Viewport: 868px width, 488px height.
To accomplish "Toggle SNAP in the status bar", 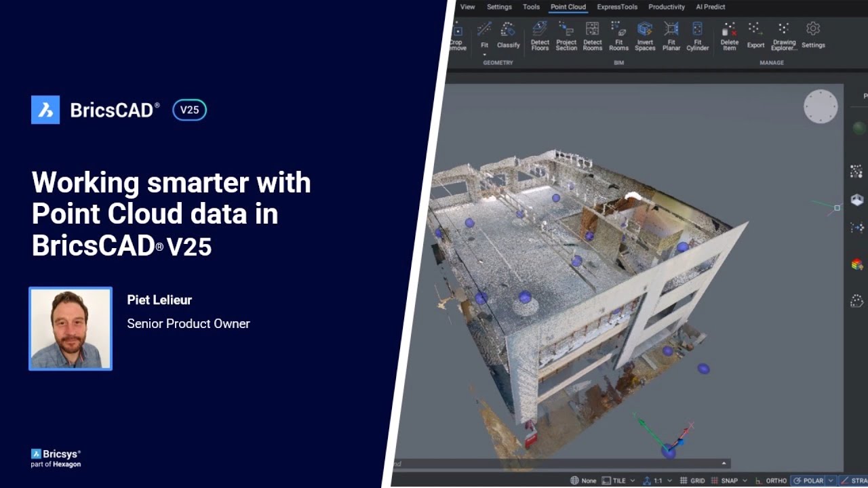I will [724, 481].
